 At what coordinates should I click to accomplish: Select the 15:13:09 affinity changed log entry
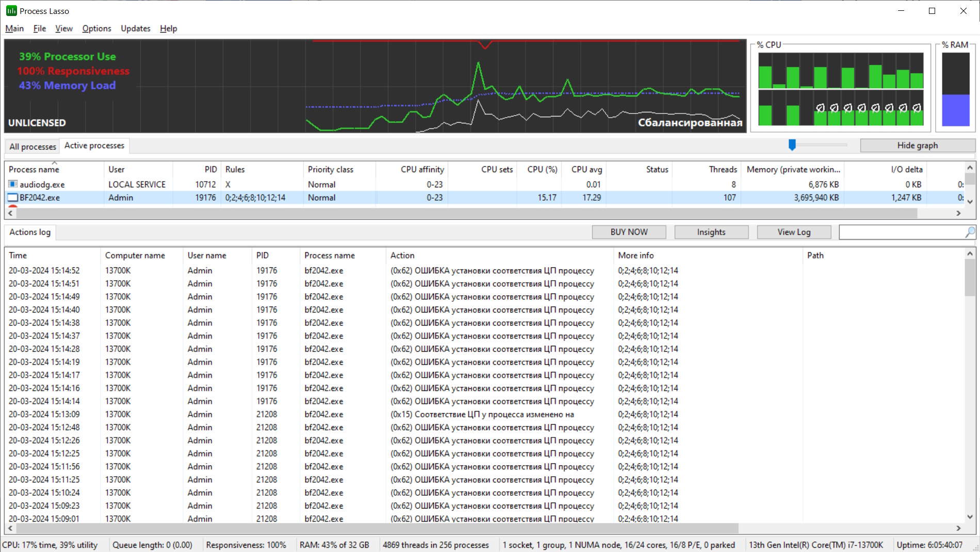484,414
